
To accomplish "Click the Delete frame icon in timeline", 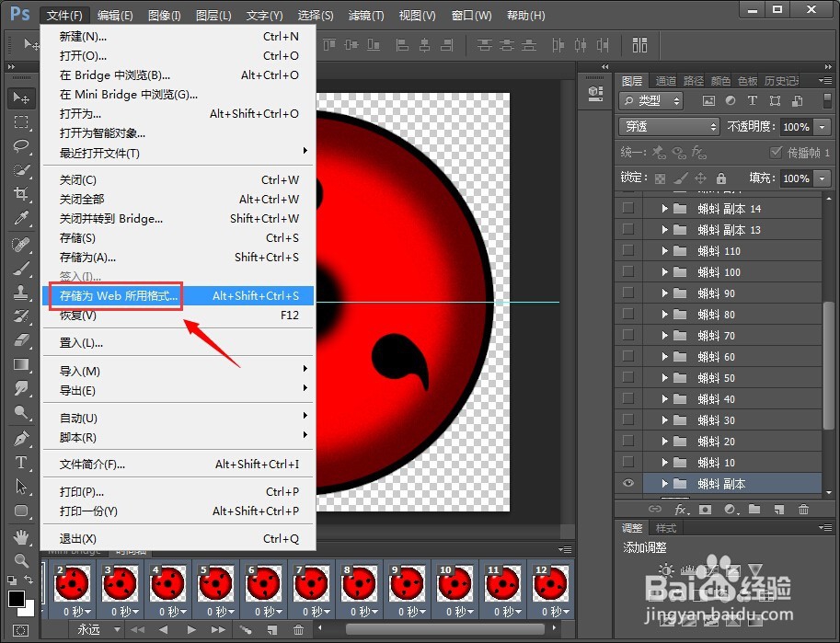I will [298, 629].
